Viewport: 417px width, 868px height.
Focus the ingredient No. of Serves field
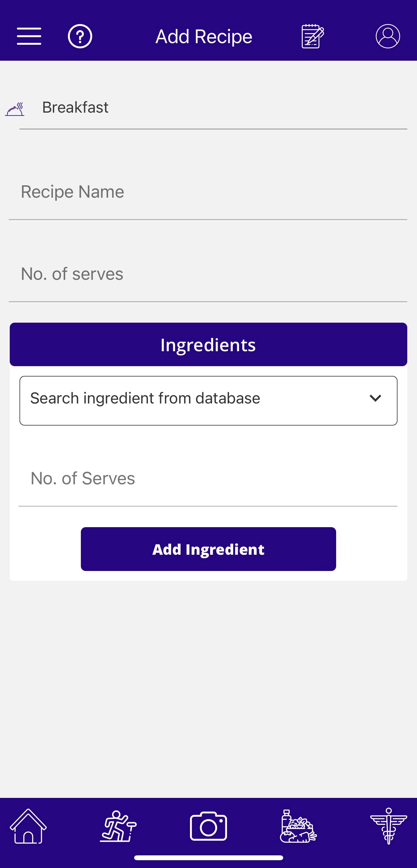point(208,478)
